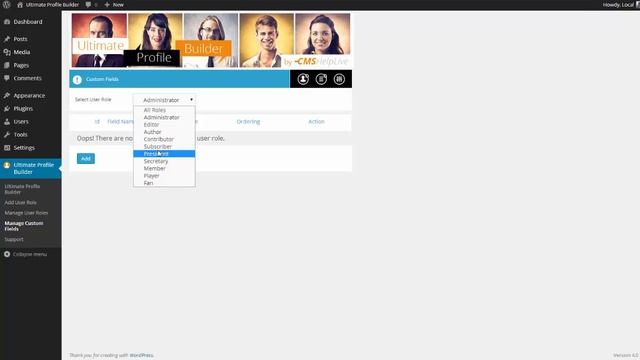
Task: Go to Dashboard in sidebar
Action: tap(28, 22)
